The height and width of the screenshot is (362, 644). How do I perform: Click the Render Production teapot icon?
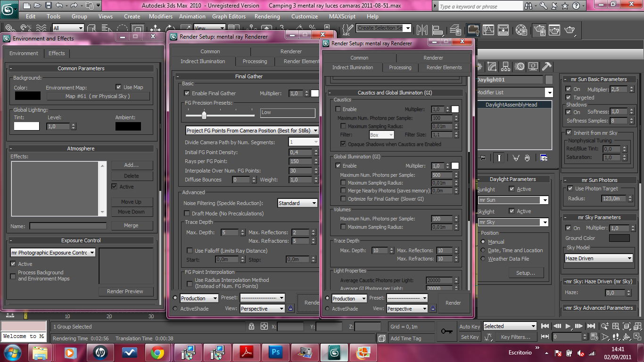570,29
